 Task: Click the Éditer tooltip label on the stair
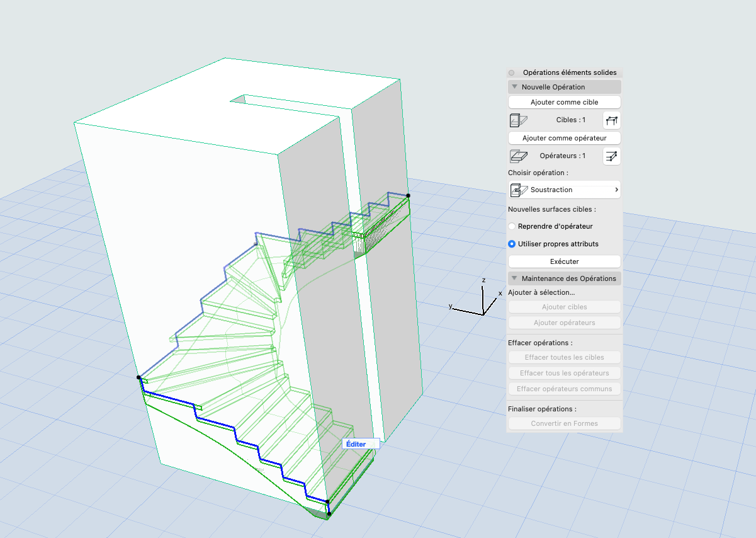355,444
